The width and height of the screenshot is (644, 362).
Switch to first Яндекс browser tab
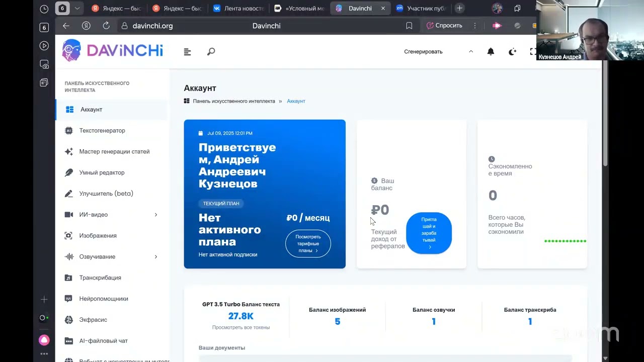[116, 9]
